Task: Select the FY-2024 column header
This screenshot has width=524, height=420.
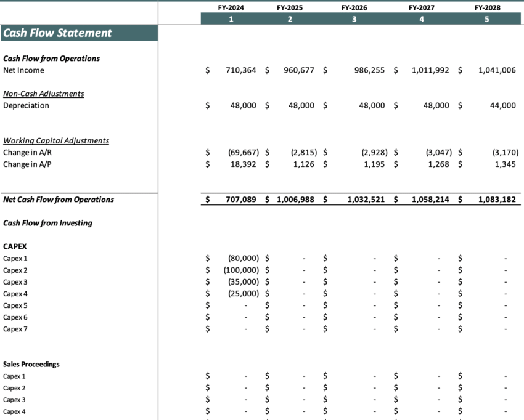Action: (231, 7)
